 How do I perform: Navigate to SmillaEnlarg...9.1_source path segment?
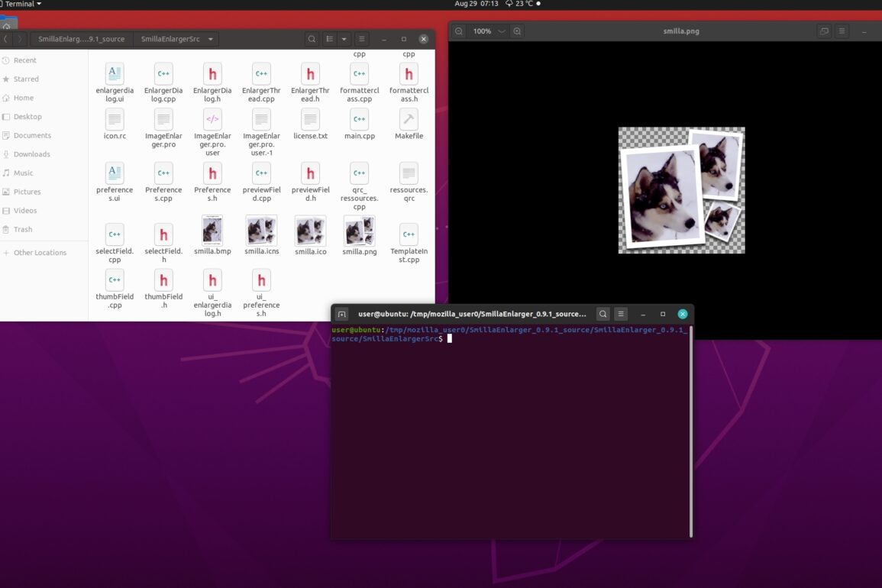pos(81,39)
